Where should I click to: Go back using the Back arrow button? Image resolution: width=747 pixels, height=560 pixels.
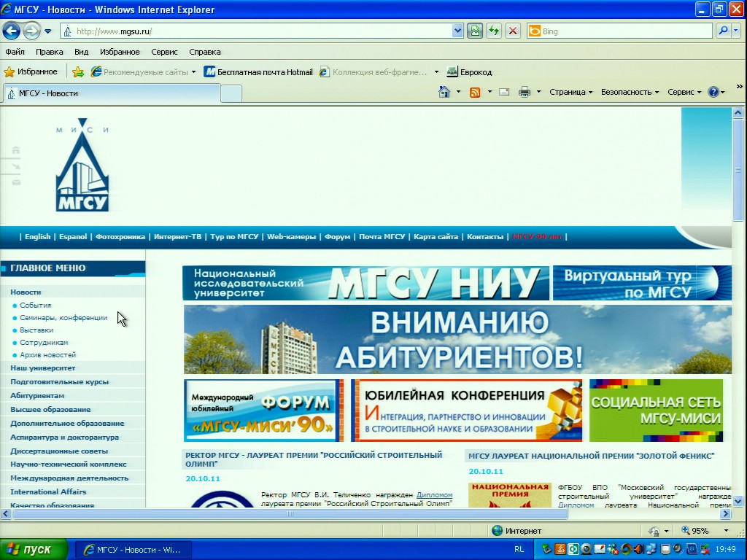pos(12,31)
